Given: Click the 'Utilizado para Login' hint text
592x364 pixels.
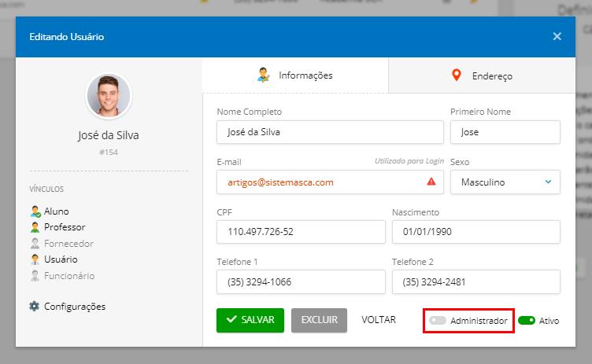Looking at the screenshot, I should click(409, 161).
